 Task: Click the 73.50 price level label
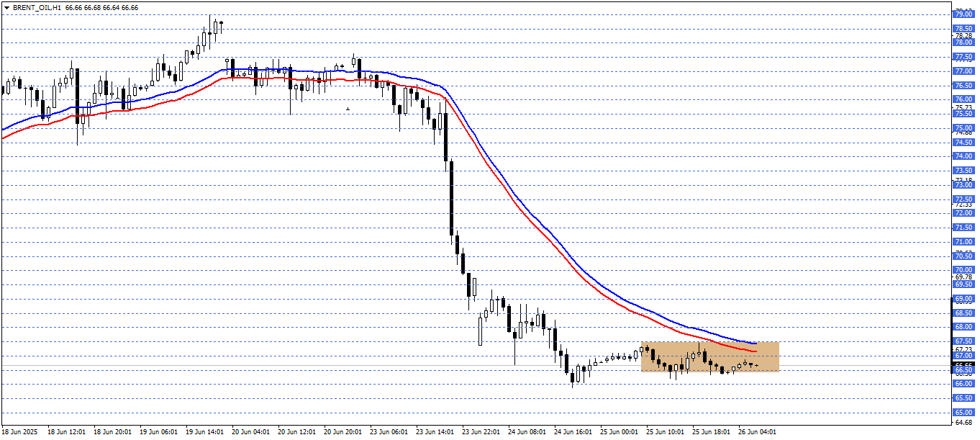click(963, 171)
